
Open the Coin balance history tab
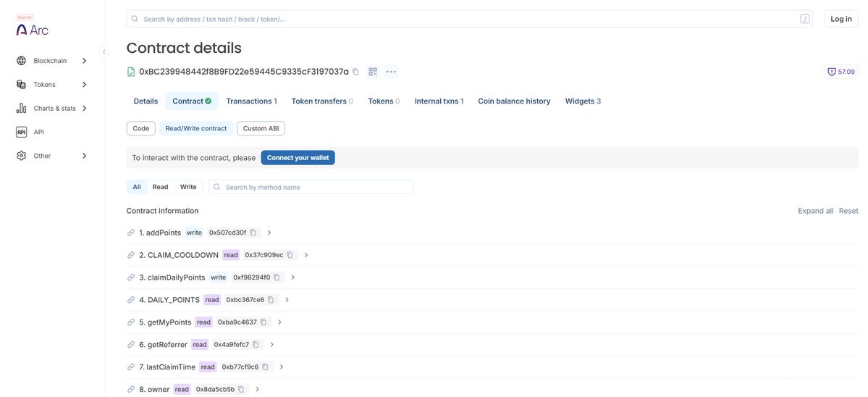point(514,101)
